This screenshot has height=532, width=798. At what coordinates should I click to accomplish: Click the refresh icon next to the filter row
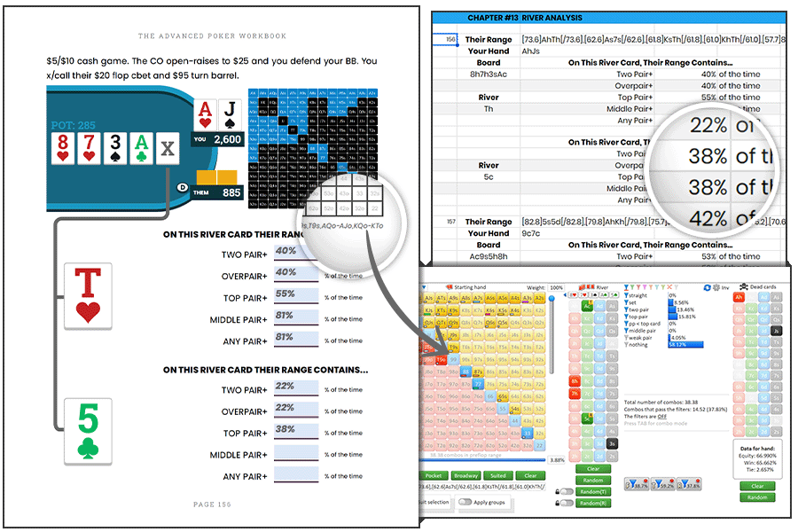(707, 287)
